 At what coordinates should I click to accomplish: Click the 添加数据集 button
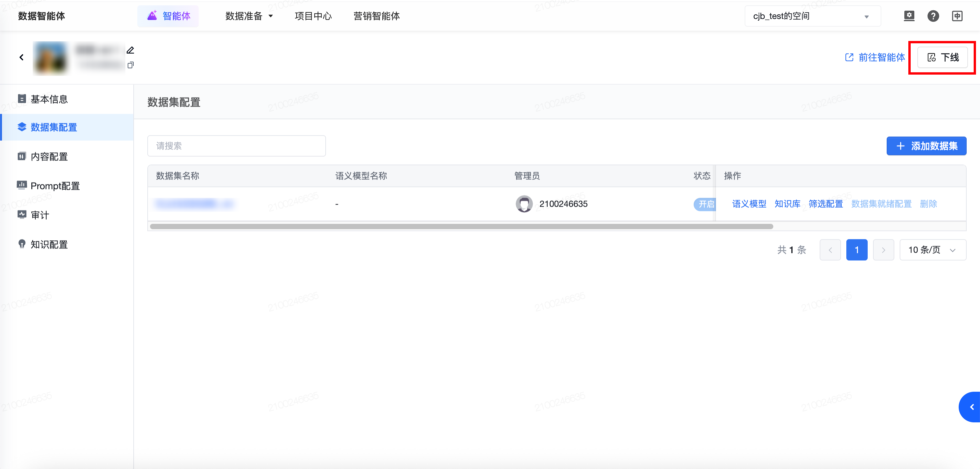926,146
